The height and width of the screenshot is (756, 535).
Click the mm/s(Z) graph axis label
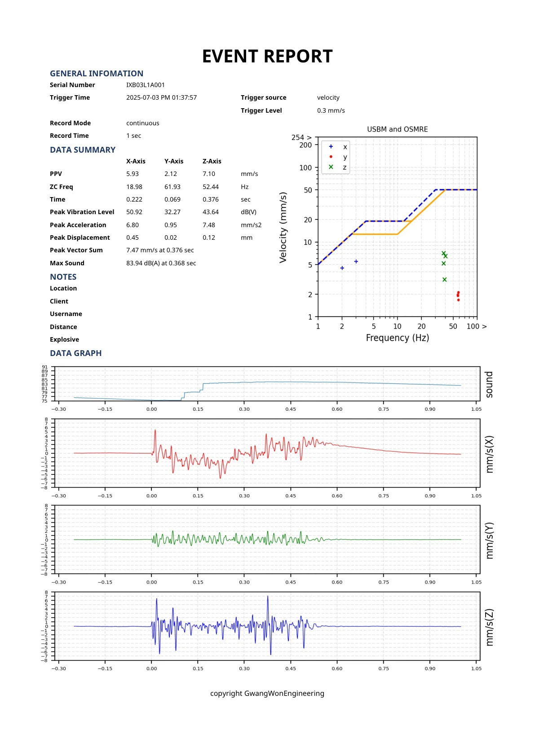[x=489, y=627]
